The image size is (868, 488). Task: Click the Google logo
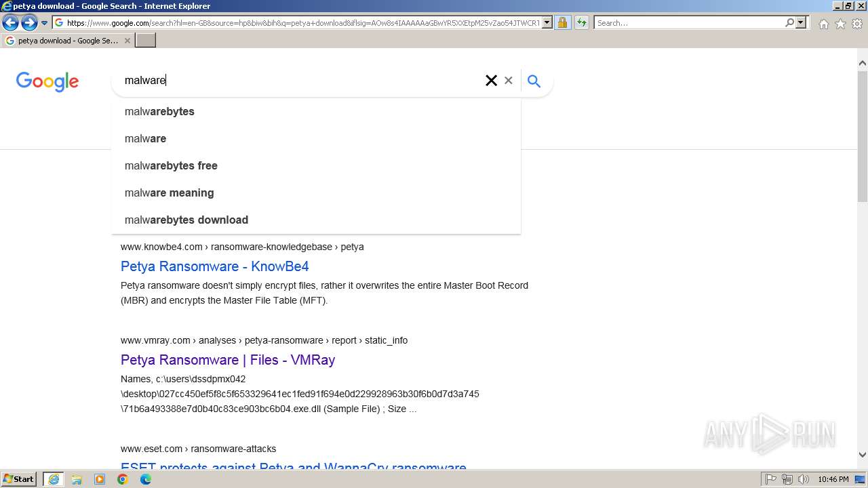tap(47, 82)
